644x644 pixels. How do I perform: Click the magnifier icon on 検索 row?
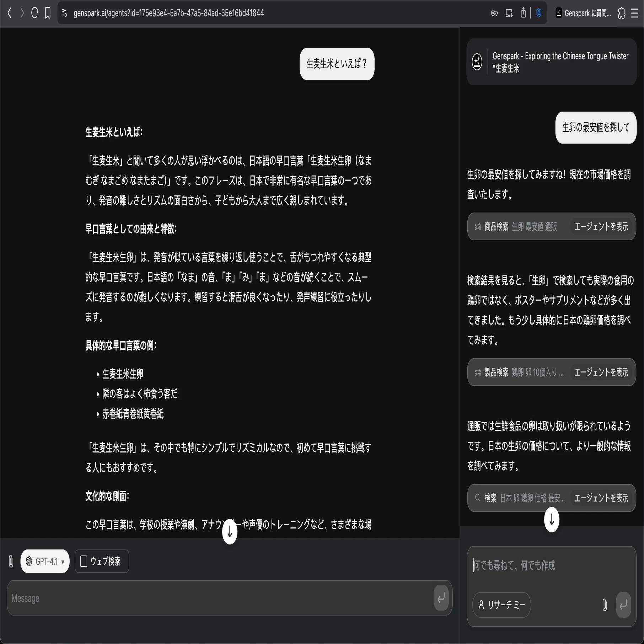coord(478,498)
